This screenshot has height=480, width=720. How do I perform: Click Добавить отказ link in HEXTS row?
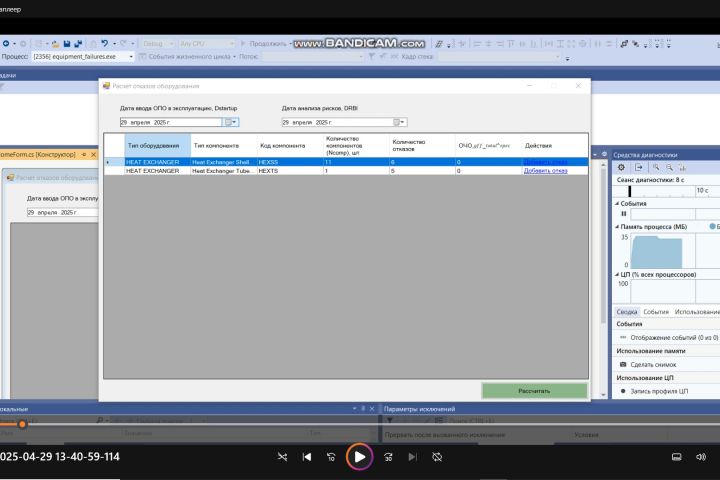click(x=546, y=171)
